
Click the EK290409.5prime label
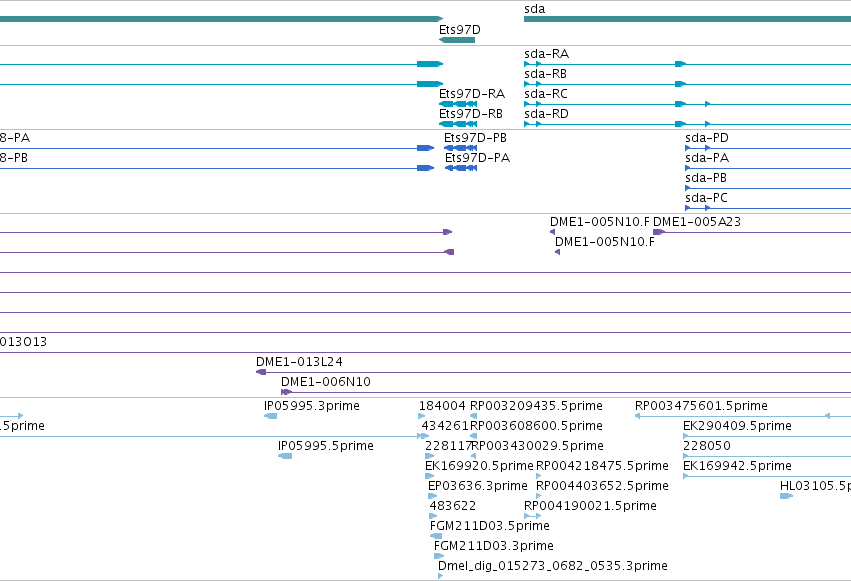point(738,426)
